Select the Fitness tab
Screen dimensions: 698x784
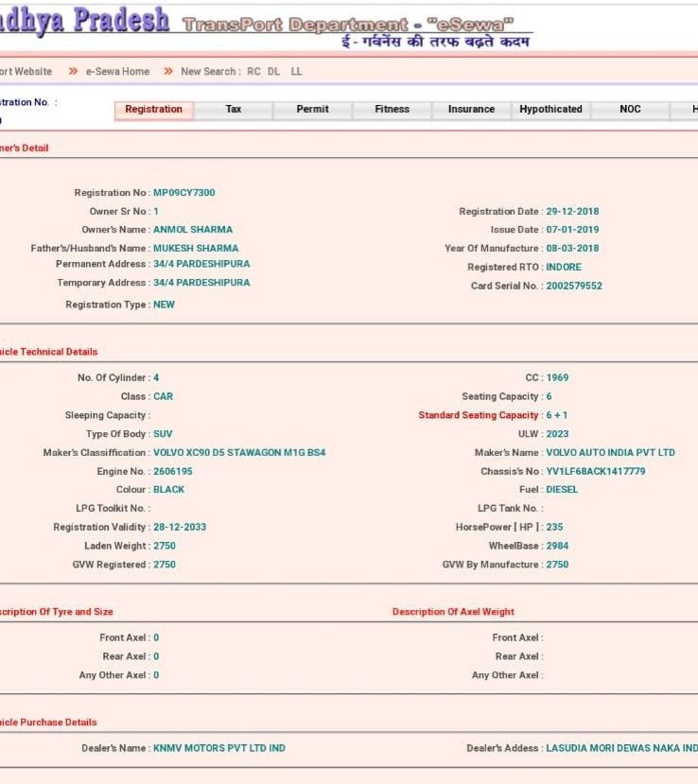click(x=392, y=110)
